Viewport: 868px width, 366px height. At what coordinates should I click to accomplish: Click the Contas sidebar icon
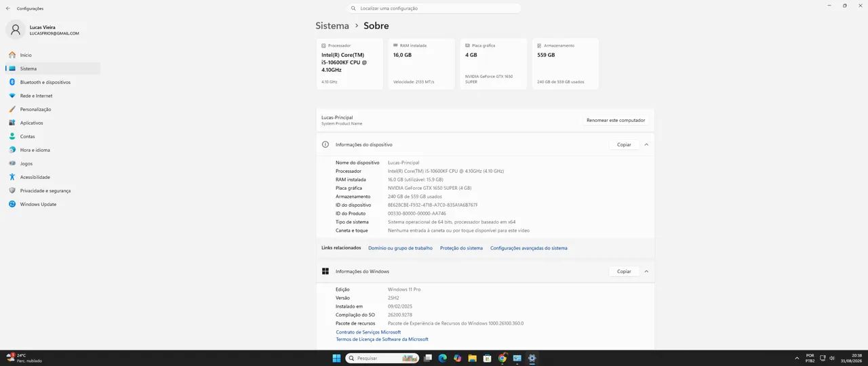point(12,136)
